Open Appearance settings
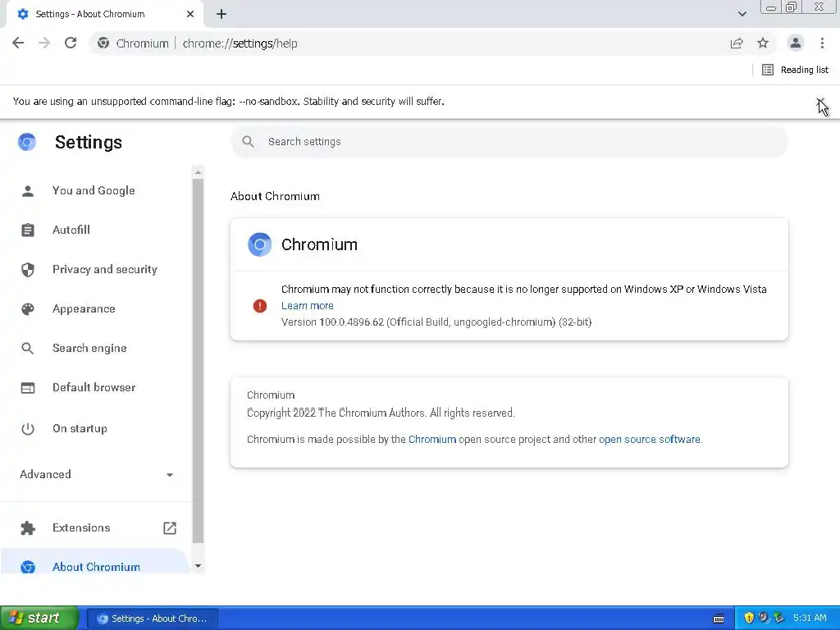840x630 pixels. click(95, 308)
